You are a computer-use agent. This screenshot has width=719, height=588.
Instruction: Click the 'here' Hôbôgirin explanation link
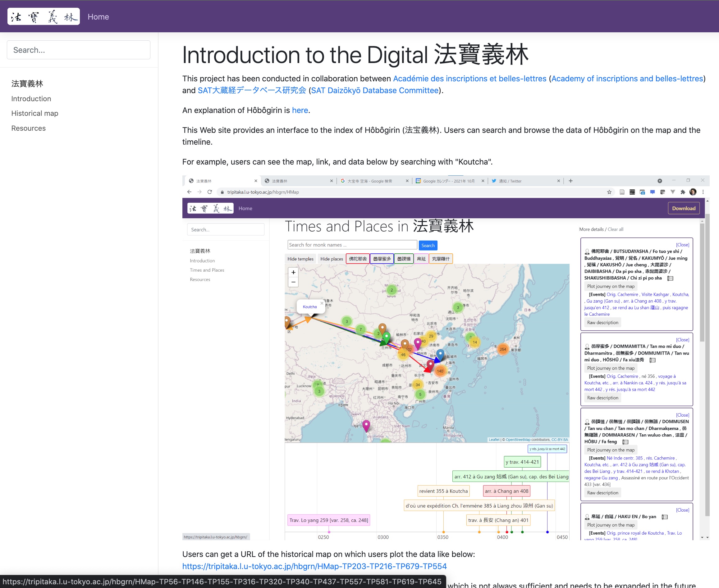(300, 110)
